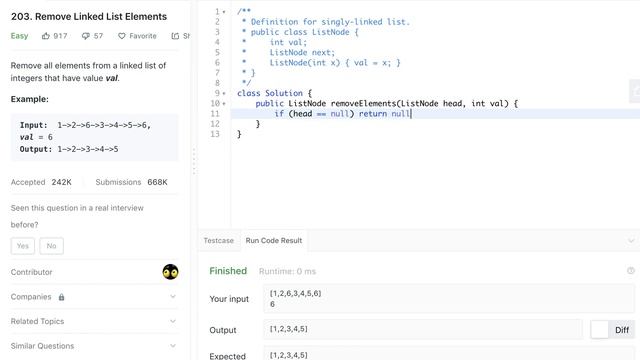Image resolution: width=640 pixels, height=360 pixels.
Task: Place cursor on code line 11
Action: pos(435,114)
